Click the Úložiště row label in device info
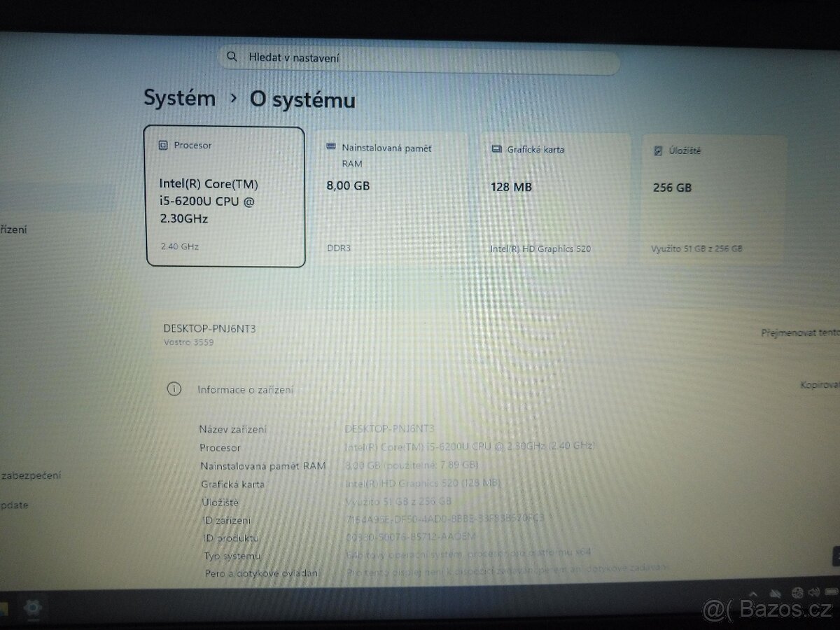This screenshot has width=840, height=630. click(220, 502)
